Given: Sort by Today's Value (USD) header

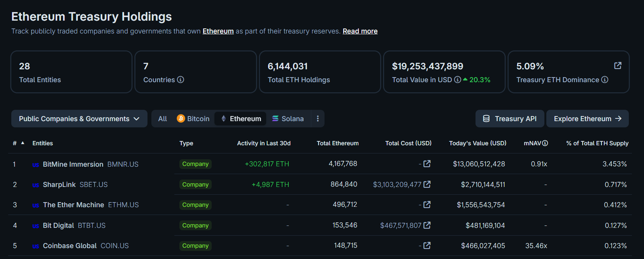Looking at the screenshot, I should (x=478, y=143).
